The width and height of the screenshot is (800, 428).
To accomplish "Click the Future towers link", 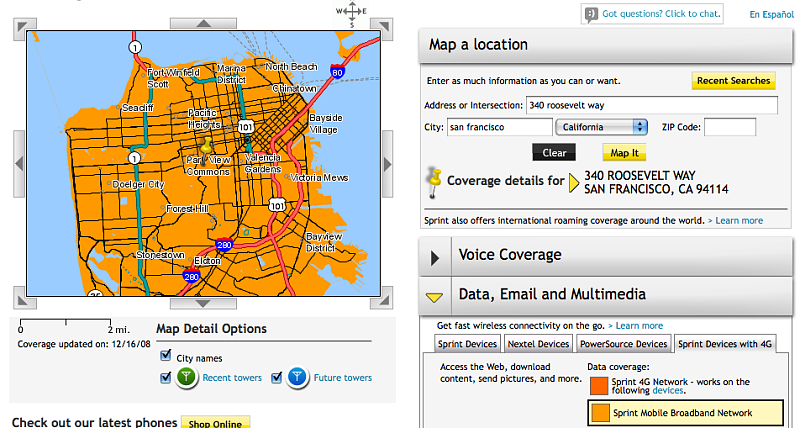I will click(343, 377).
